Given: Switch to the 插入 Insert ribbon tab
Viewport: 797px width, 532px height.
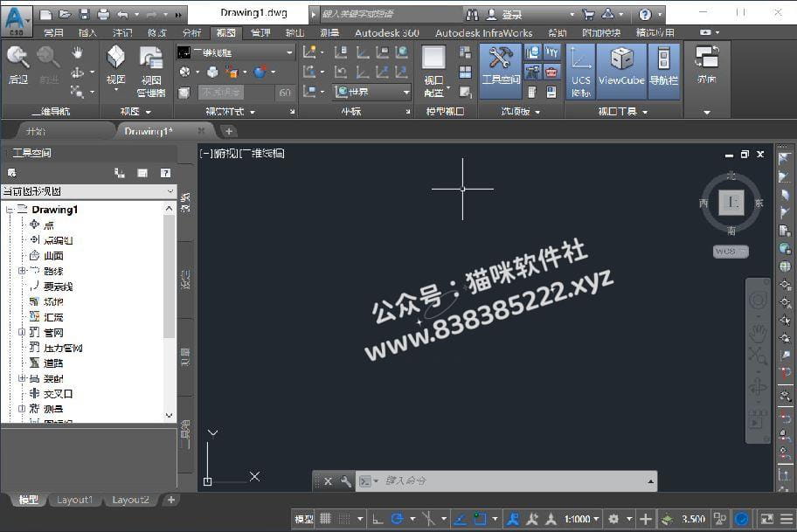Looking at the screenshot, I should pos(87,33).
